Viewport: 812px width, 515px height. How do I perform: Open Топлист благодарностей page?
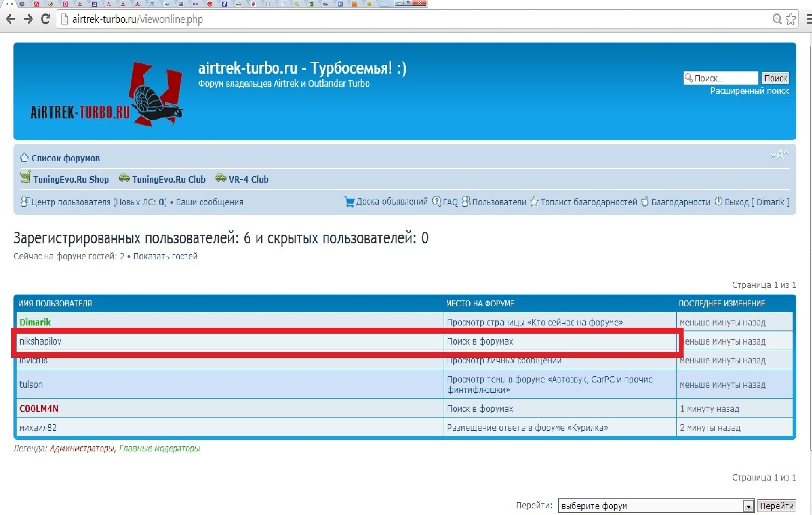click(588, 202)
